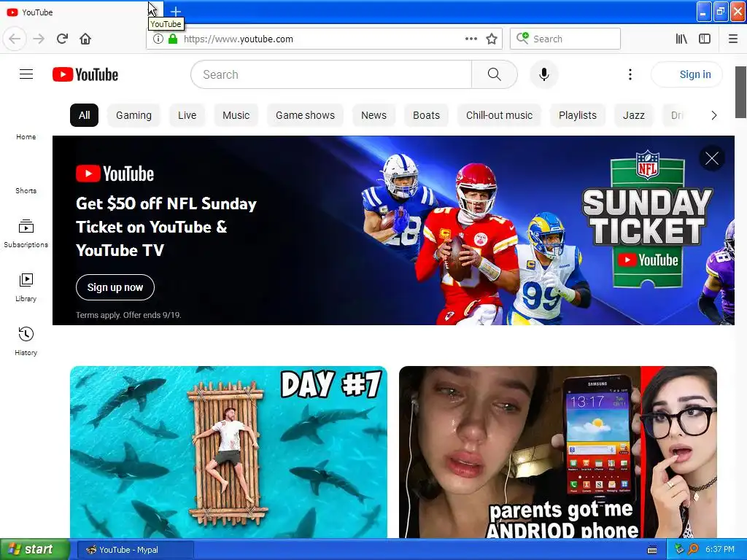Click the address bar URL

(239, 39)
